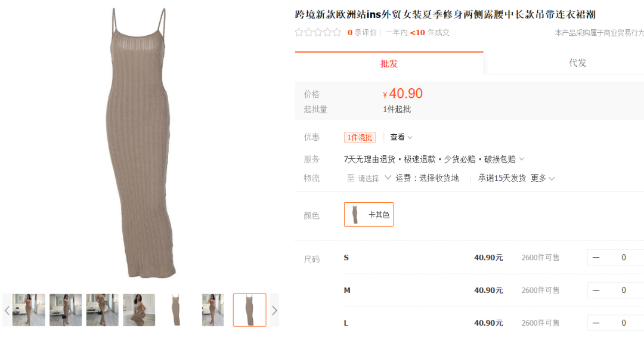Select the highlighted last dress thumbnail
The width and height of the screenshot is (644, 340).
(x=250, y=310)
